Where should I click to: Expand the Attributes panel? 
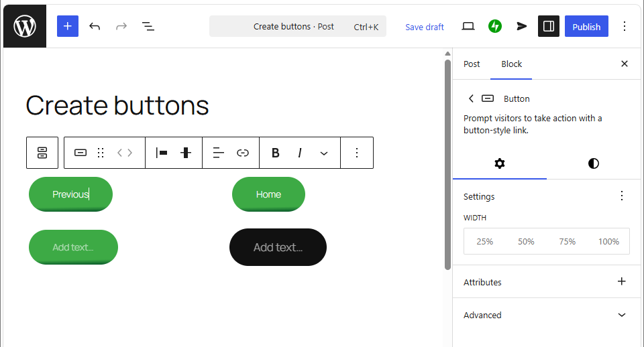546,282
